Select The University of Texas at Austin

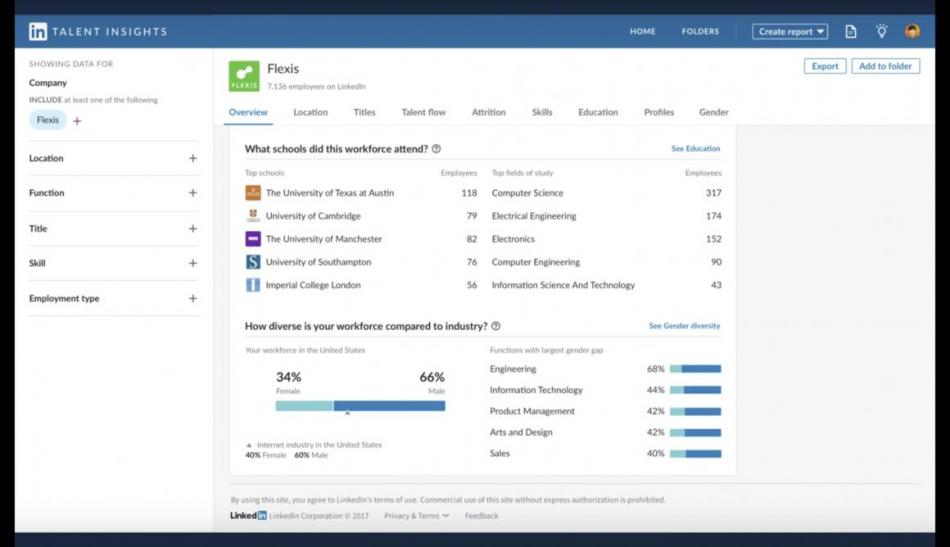330,193
